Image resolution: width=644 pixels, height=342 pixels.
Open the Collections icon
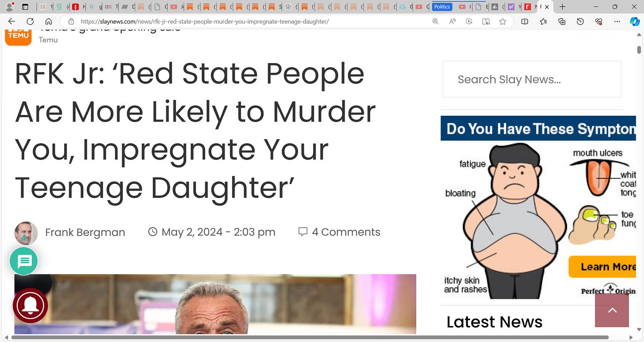coord(562,21)
